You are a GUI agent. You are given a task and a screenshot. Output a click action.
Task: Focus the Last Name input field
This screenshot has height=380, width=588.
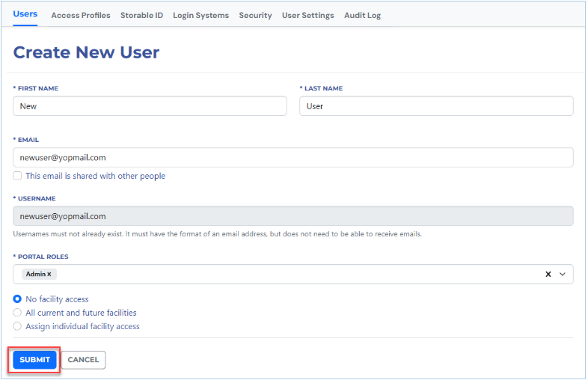436,106
